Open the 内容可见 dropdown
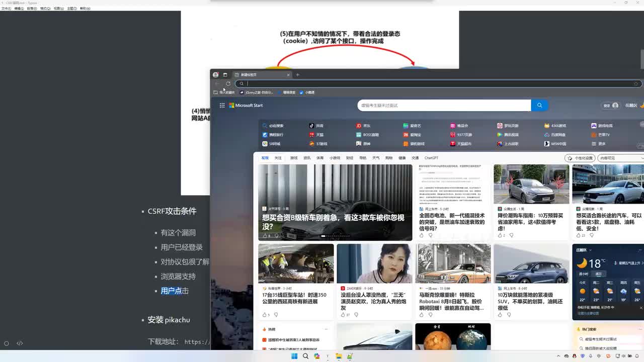Screen dimensions: 644x362 click(620, 158)
